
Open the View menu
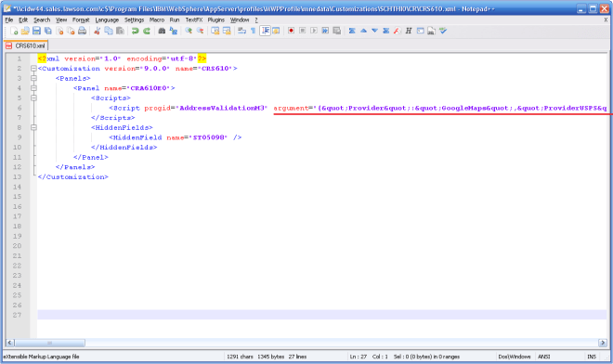(x=61, y=19)
